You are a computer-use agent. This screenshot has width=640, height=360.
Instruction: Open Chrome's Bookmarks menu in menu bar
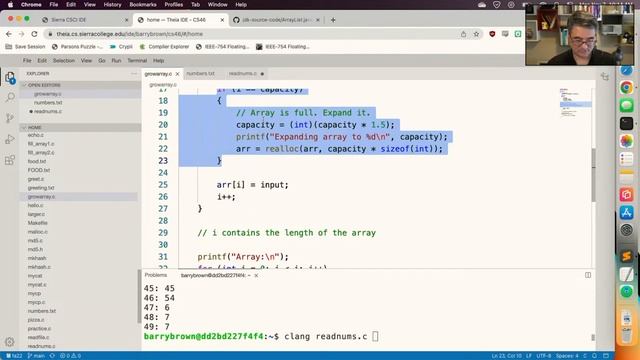[143, 5]
